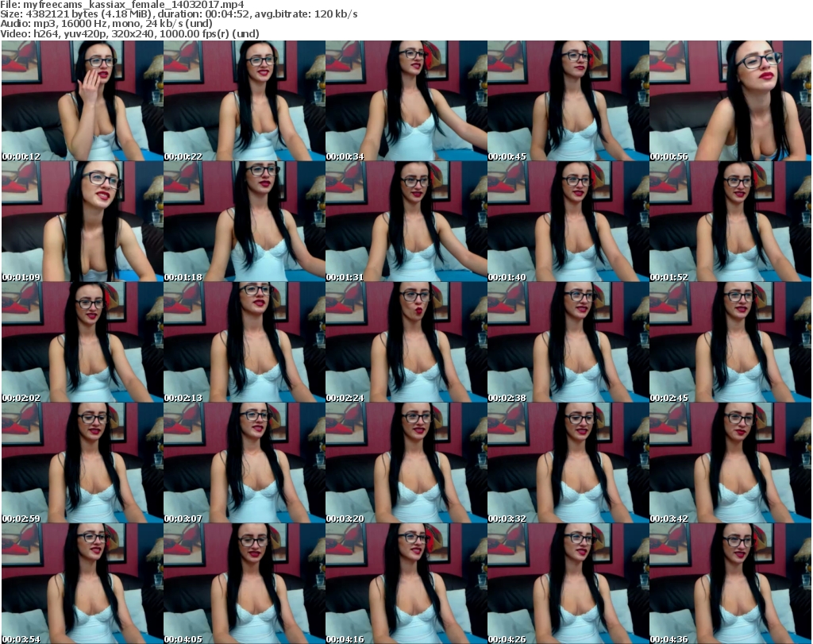Screen dimensions: 813x644
Task: Open the frame stamped 00:01:09
Action: [83, 222]
